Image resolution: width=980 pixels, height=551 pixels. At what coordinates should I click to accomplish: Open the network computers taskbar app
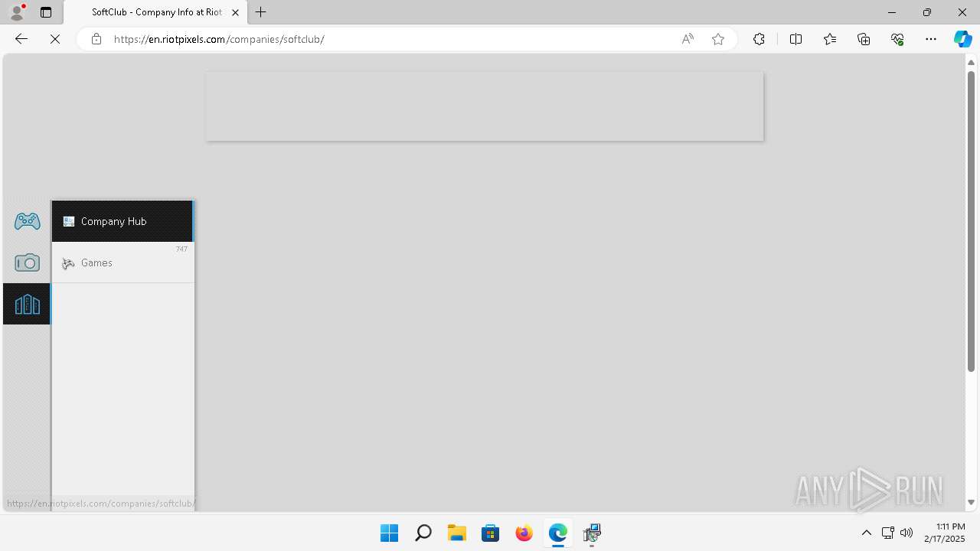(x=591, y=533)
